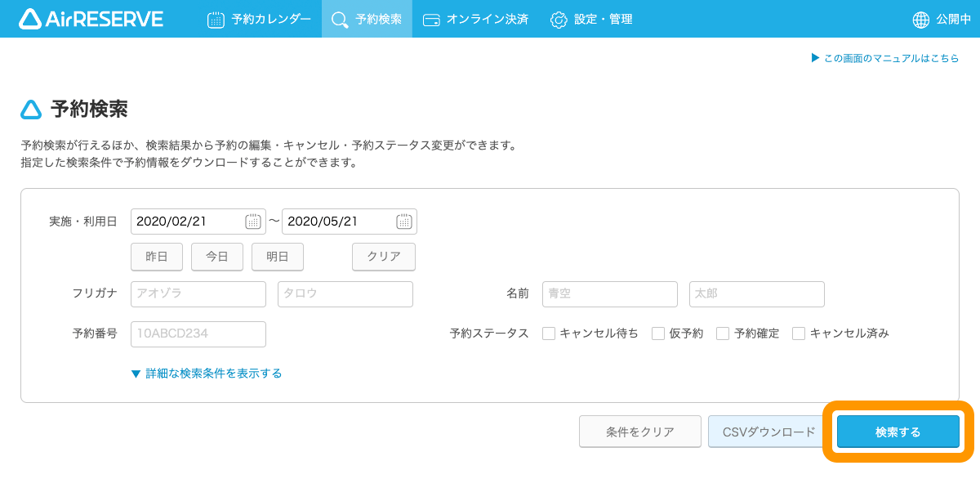Image resolution: width=980 pixels, height=479 pixels.
Task: Click the end date field 2020/05/21
Action: click(x=350, y=222)
